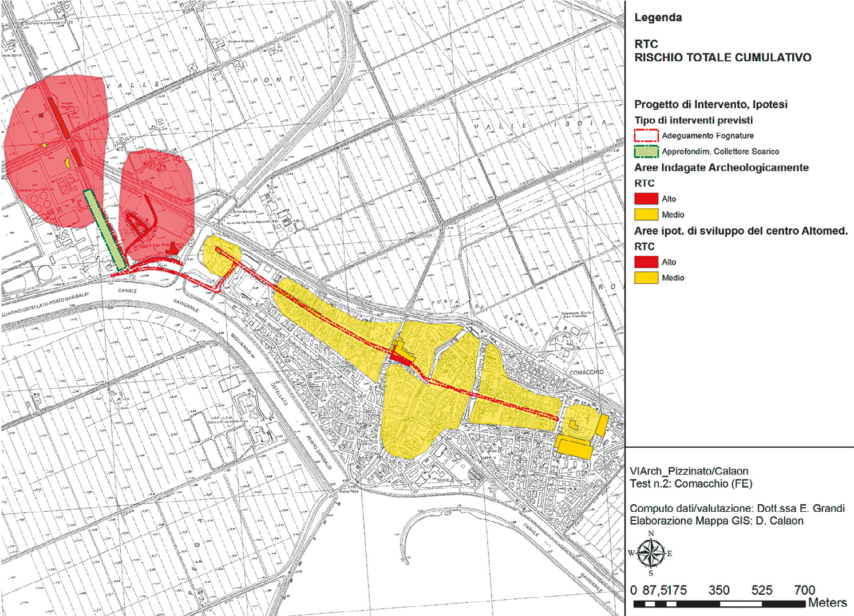Click the 'Test n.2: Comacchio (FE)' line

pos(691,484)
